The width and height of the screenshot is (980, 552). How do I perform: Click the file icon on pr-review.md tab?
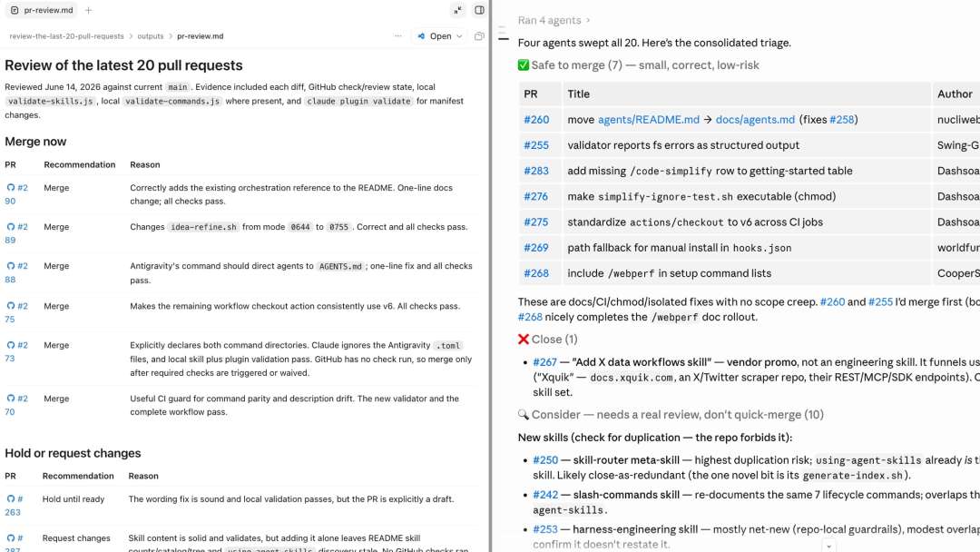(15, 10)
